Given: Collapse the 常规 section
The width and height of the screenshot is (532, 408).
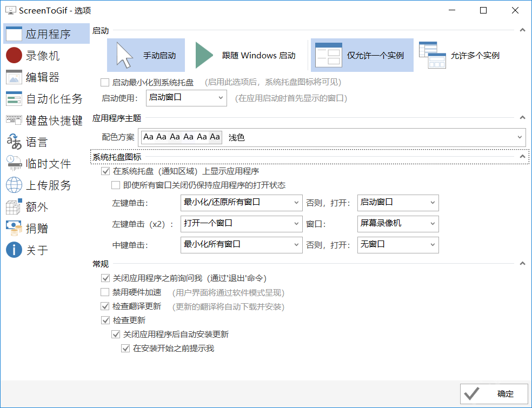Looking at the screenshot, I should pos(522,264).
